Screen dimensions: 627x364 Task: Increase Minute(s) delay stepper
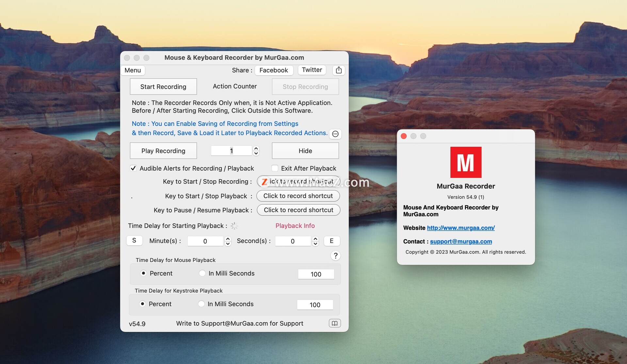(228, 239)
